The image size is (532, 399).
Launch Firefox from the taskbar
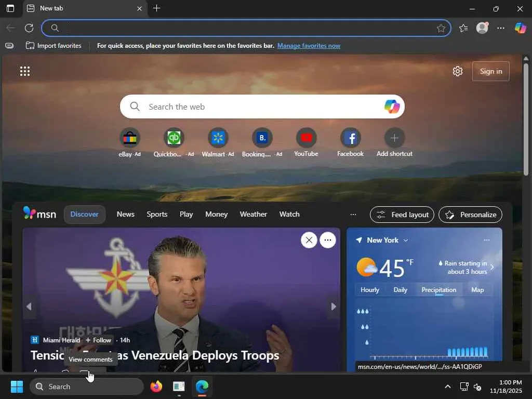click(156, 387)
